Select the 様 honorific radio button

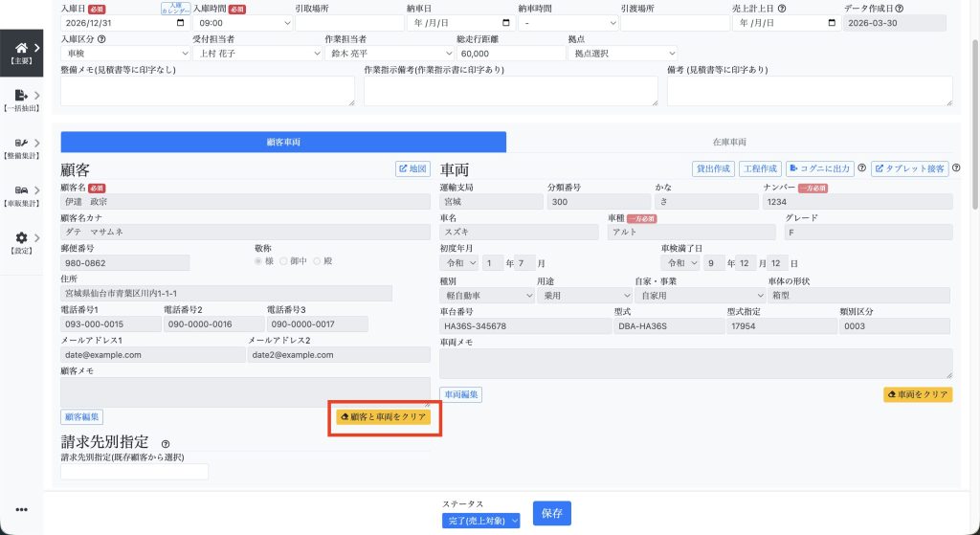coord(258,261)
